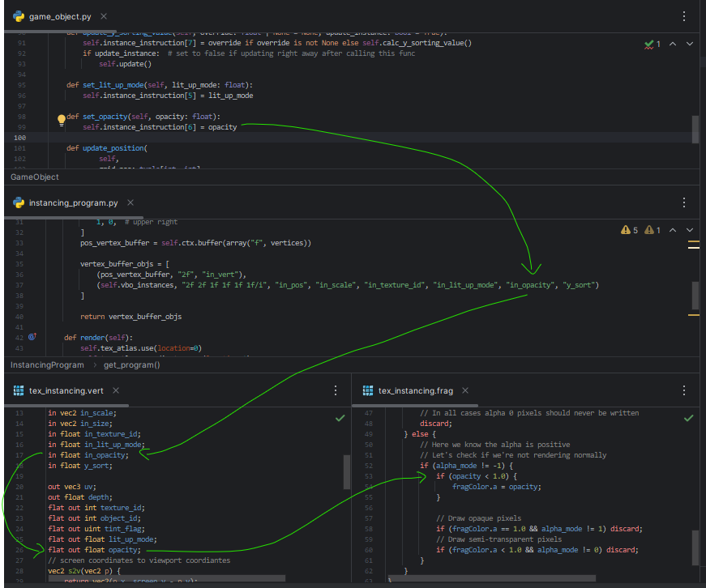
Task: Click the '// Draw opaque pixels' comment
Action: pos(478,518)
